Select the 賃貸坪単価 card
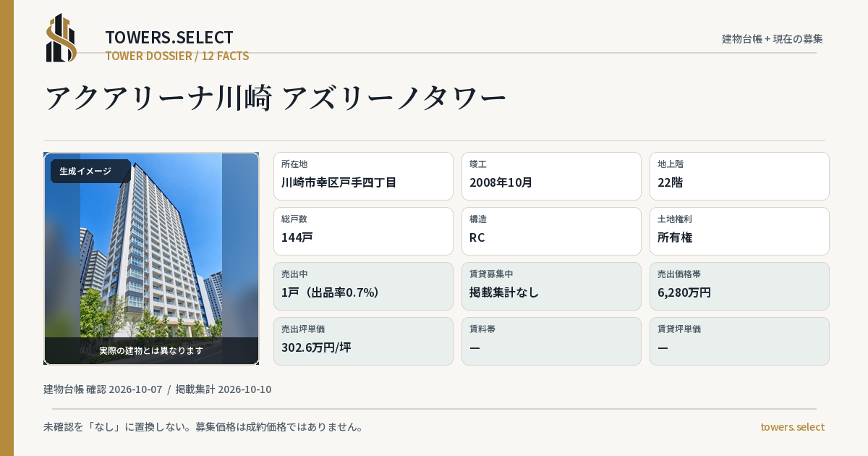 pyautogui.click(x=739, y=341)
